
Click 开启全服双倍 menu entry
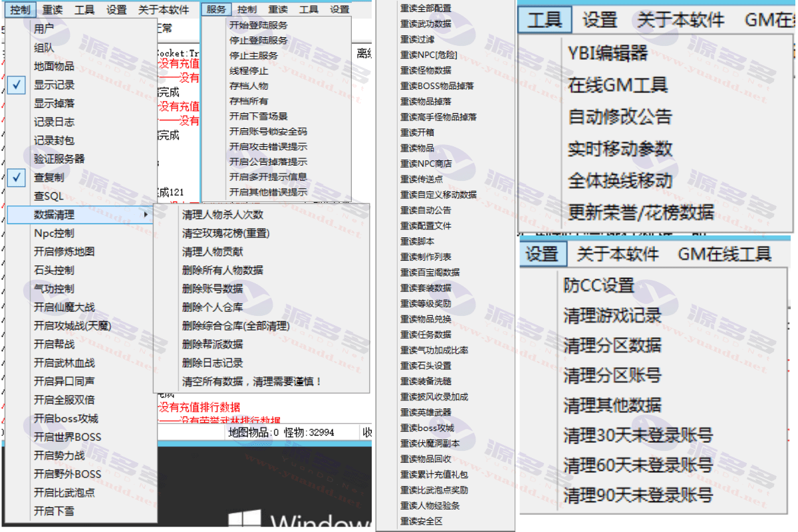[64, 400]
